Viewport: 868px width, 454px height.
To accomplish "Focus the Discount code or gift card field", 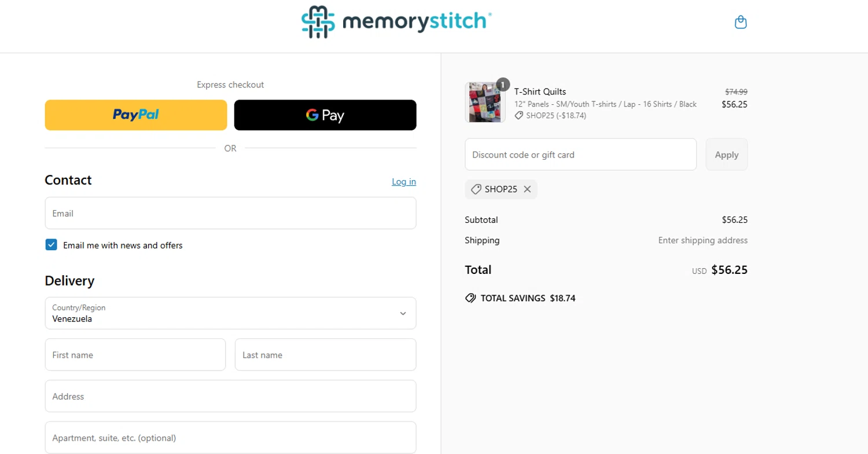I will click(x=580, y=155).
